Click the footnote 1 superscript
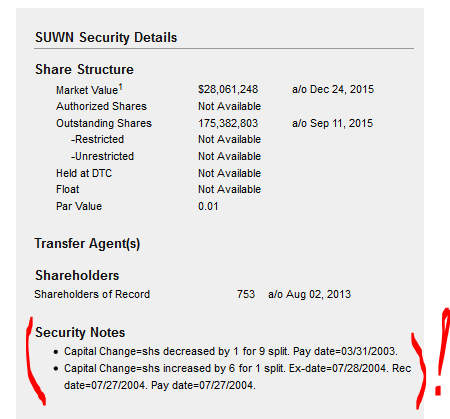The image size is (450, 419). pos(121,87)
